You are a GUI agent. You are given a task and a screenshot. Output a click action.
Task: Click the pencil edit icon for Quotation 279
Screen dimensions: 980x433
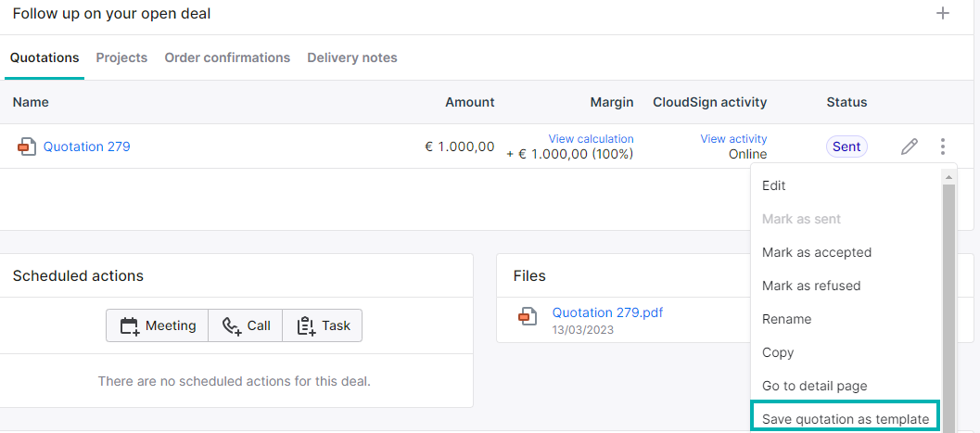[x=910, y=146]
